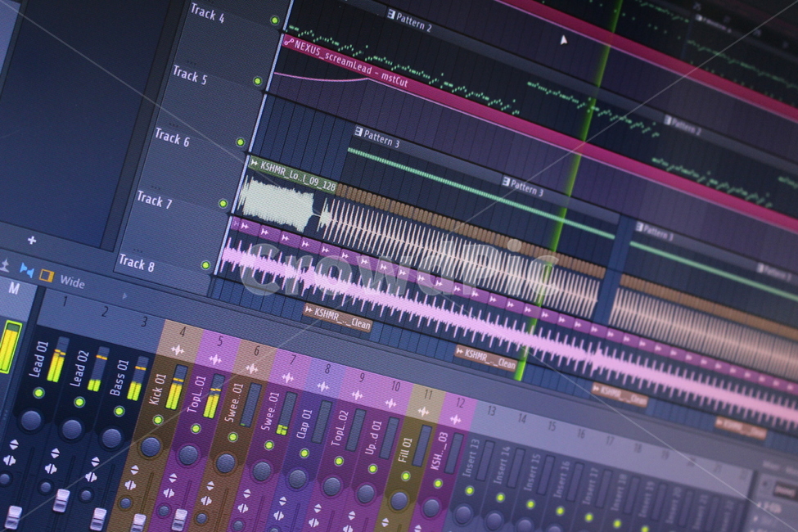Click the left/right arrows icon on TopL..01 strip
The height and width of the screenshot is (532, 798).
[169, 494]
